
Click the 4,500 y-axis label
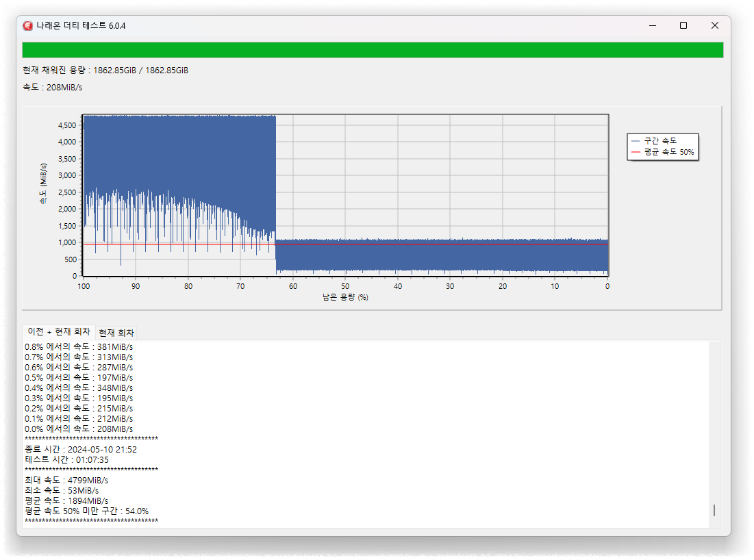coord(67,125)
